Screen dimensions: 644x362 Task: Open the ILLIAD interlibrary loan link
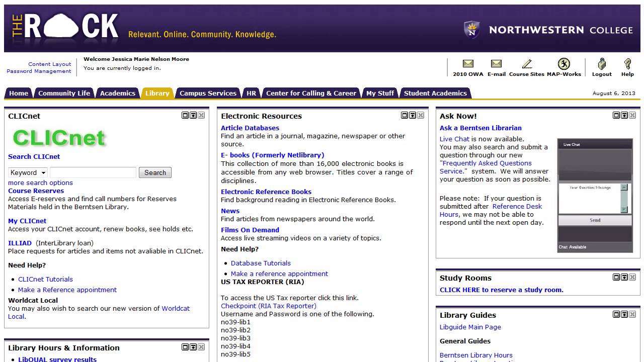[x=20, y=243]
